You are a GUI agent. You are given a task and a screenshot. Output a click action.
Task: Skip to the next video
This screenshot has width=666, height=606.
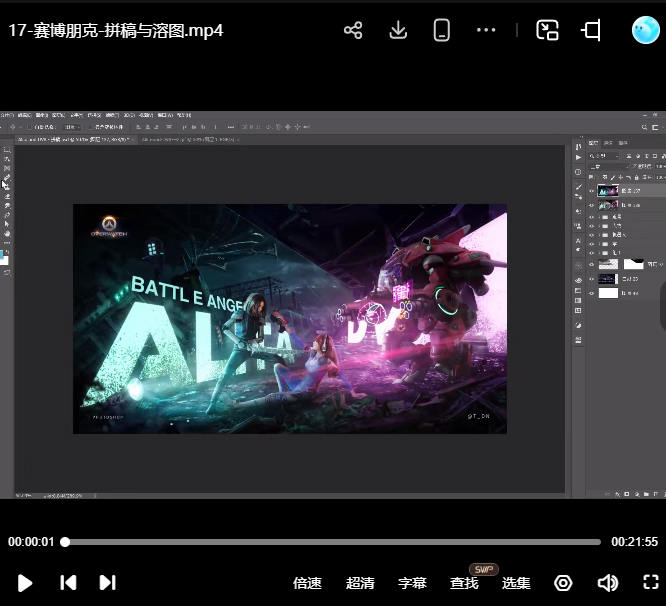pos(108,582)
